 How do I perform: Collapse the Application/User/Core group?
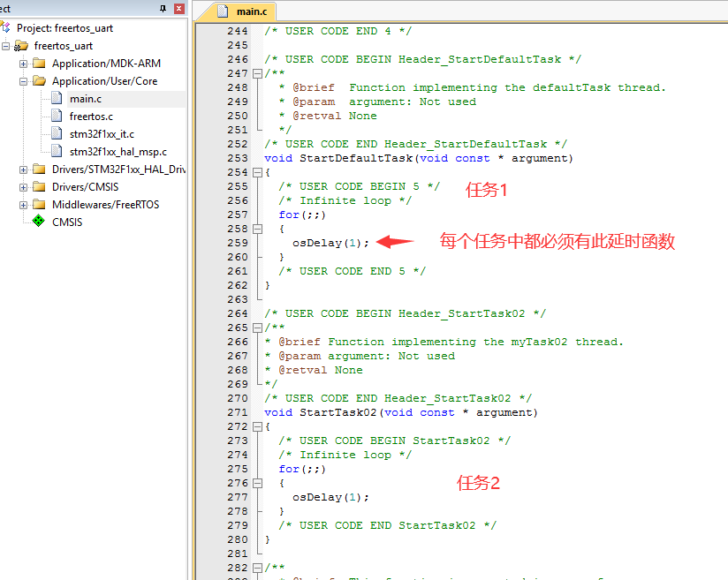[23, 81]
